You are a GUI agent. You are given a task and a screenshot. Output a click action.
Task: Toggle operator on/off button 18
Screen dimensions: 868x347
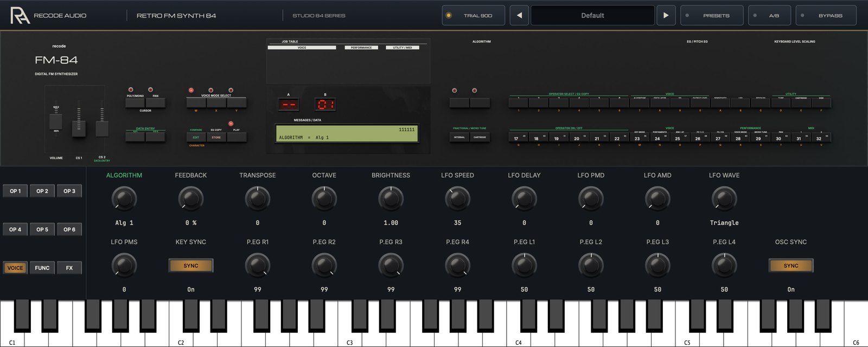tap(539, 137)
